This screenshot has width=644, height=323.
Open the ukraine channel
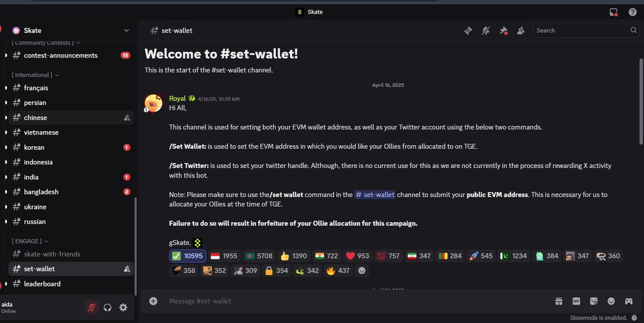click(71, 207)
